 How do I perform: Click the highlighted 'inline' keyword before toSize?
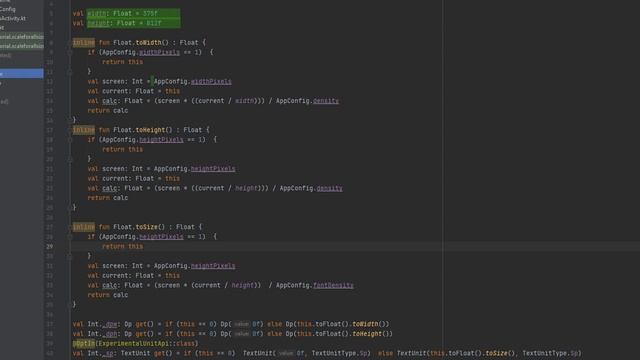(84, 227)
